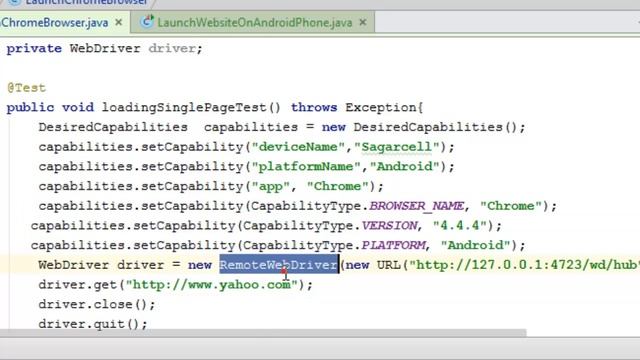Close the LaunchWebsiteOnAndroidPhone.java tab
Viewport: 640px width, 360px height.
[362, 22]
